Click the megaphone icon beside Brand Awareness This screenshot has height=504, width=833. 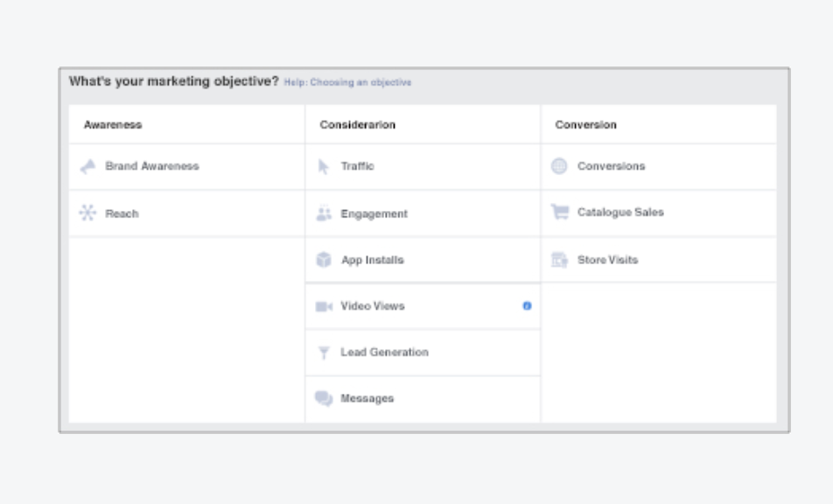[87, 166]
